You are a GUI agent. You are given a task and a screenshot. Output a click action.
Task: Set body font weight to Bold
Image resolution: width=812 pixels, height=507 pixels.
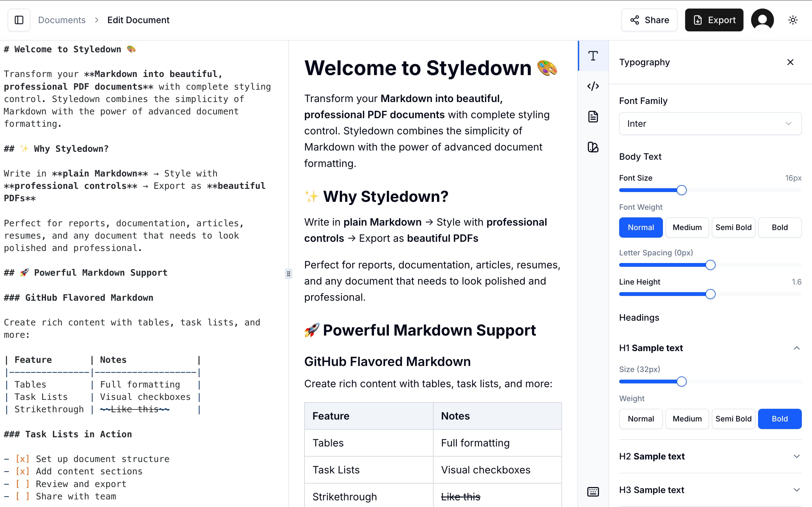pos(779,227)
